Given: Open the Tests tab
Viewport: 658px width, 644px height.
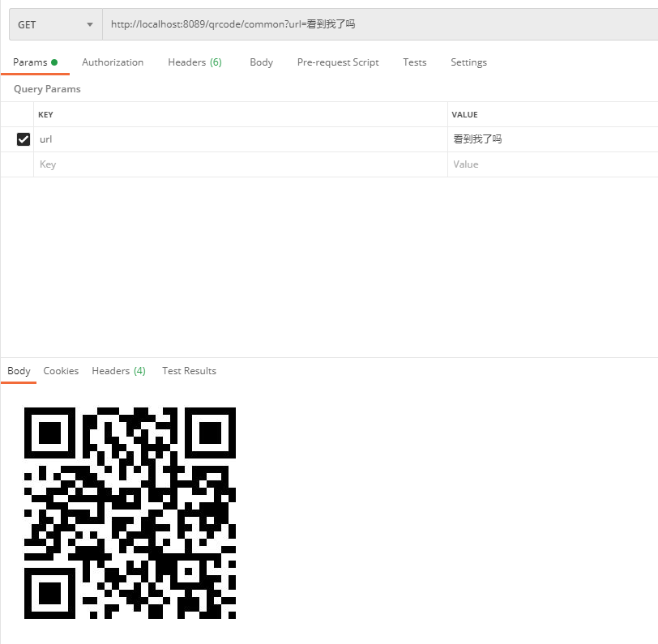Looking at the screenshot, I should [415, 62].
